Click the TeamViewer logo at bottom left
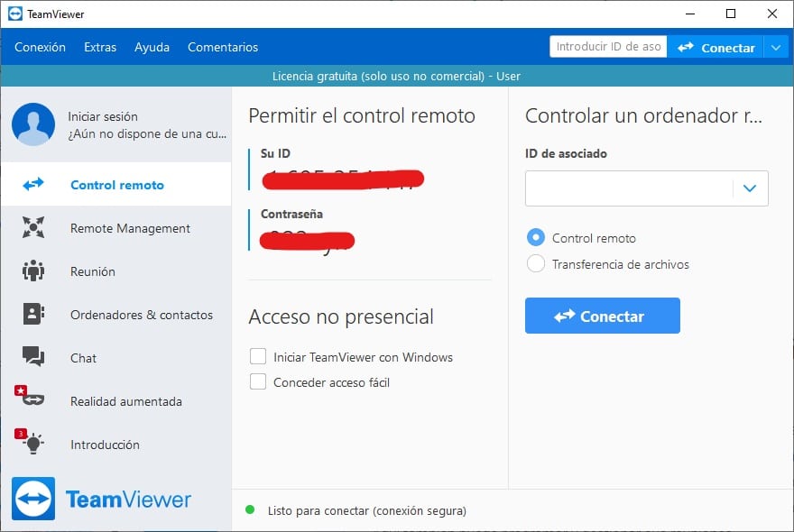This screenshot has height=532, width=794. tap(102, 499)
